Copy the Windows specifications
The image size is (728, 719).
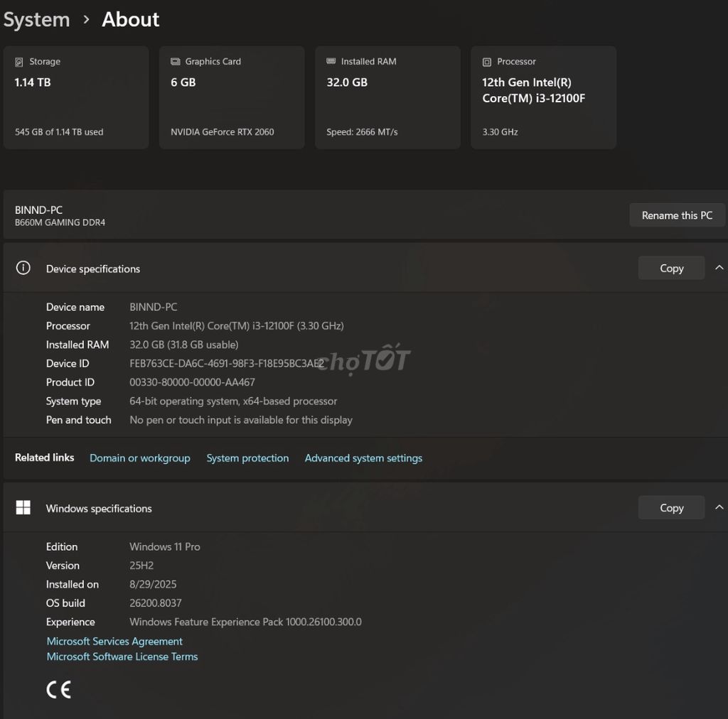tap(671, 507)
